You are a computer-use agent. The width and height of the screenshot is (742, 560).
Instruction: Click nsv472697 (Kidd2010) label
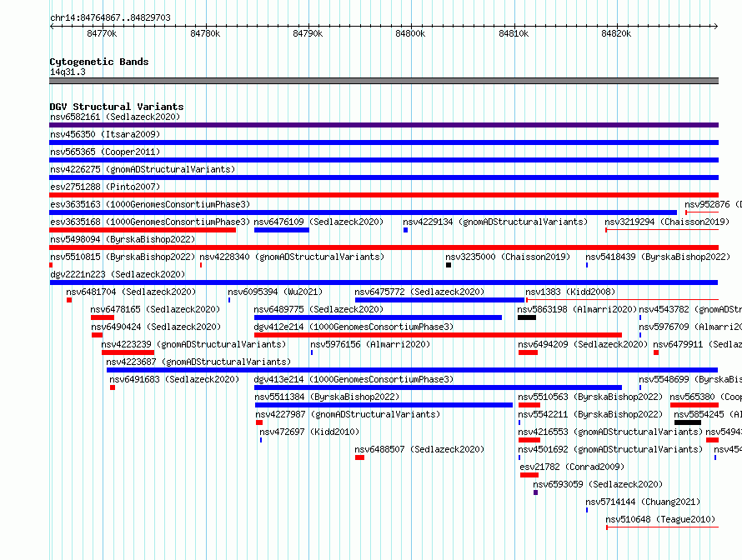pos(309,432)
